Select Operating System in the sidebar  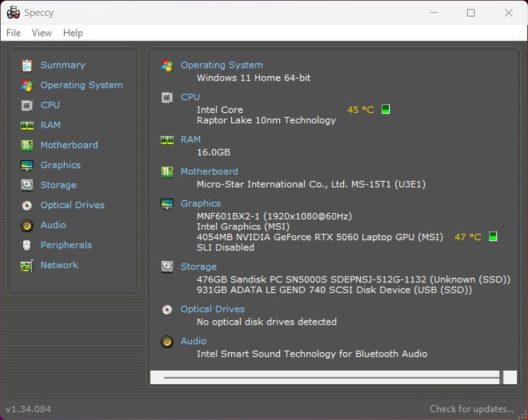tap(81, 85)
